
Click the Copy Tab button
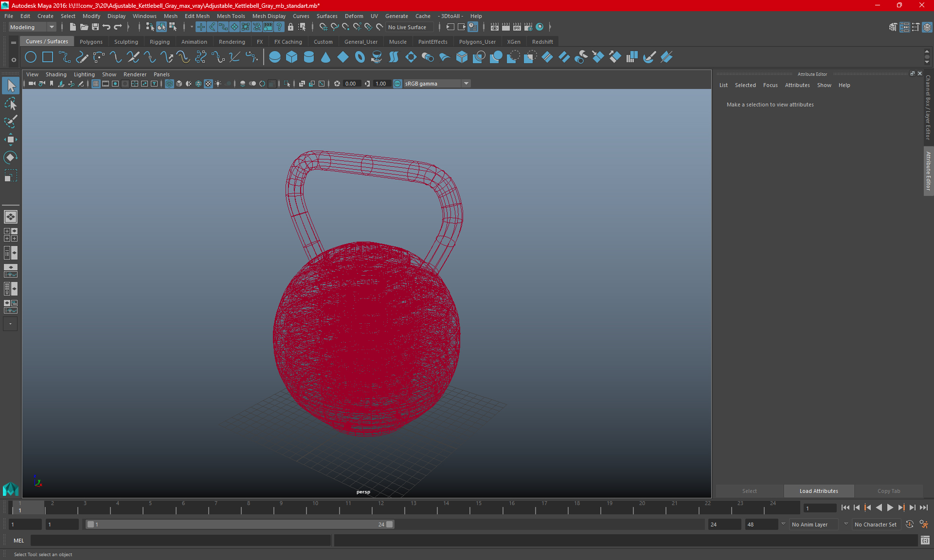(889, 490)
